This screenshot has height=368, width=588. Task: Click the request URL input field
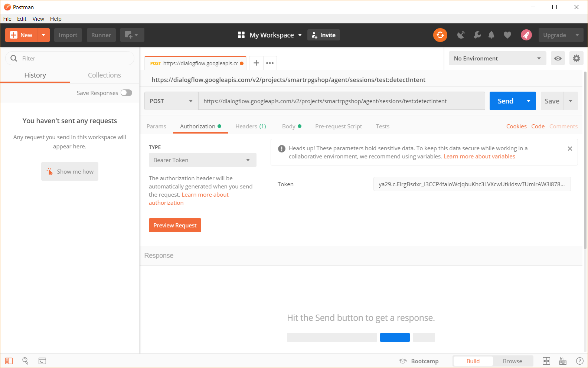(x=342, y=101)
